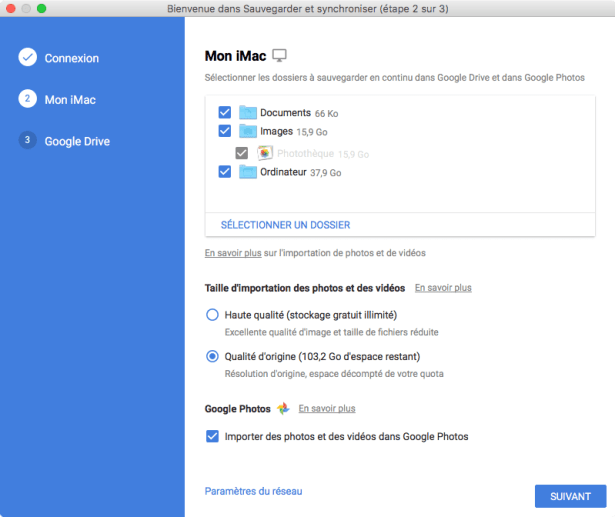Click the computer monitor icon beside Mon iMac
Screen dimensions: 615x517
[279, 55]
